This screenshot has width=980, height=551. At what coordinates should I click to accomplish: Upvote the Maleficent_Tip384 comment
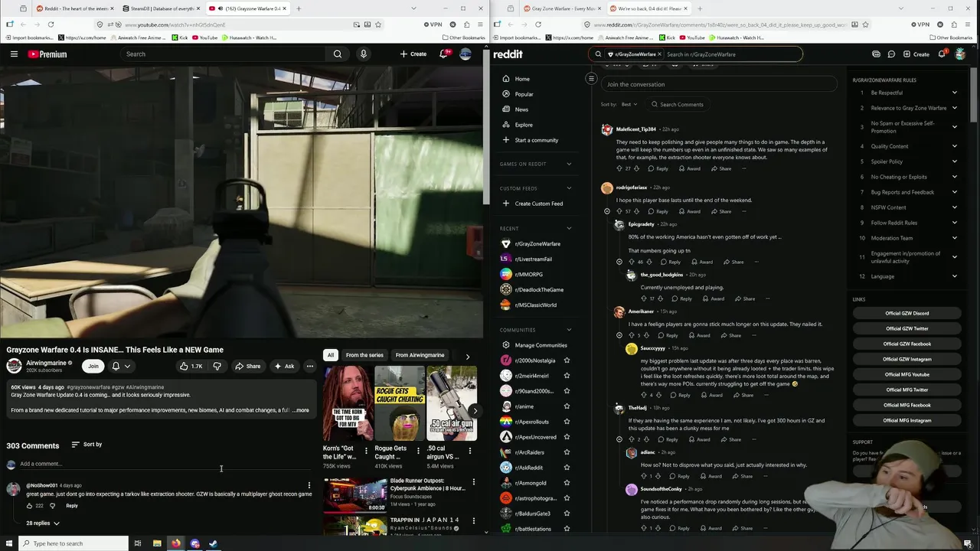(619, 168)
